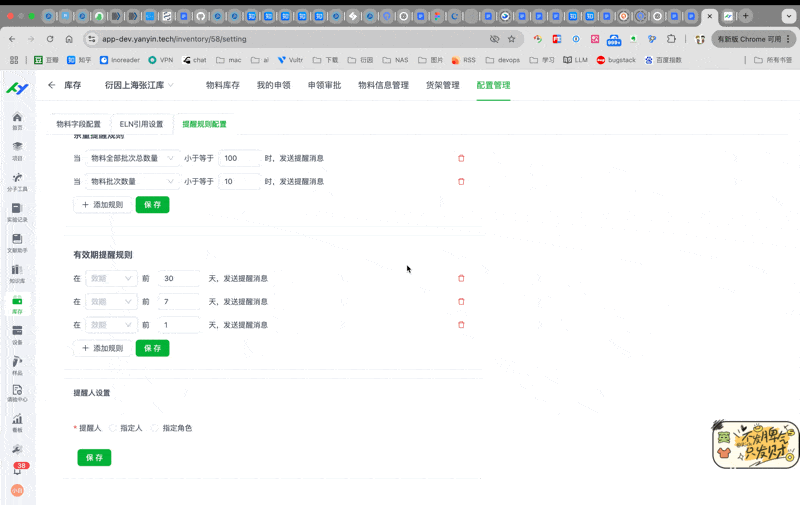The width and height of the screenshot is (800, 505).
Task: Open the bugstack bookmark
Action: coord(616,60)
